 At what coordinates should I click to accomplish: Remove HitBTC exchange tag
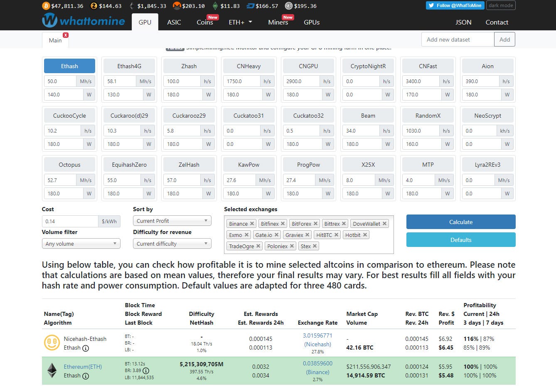tap(336, 234)
